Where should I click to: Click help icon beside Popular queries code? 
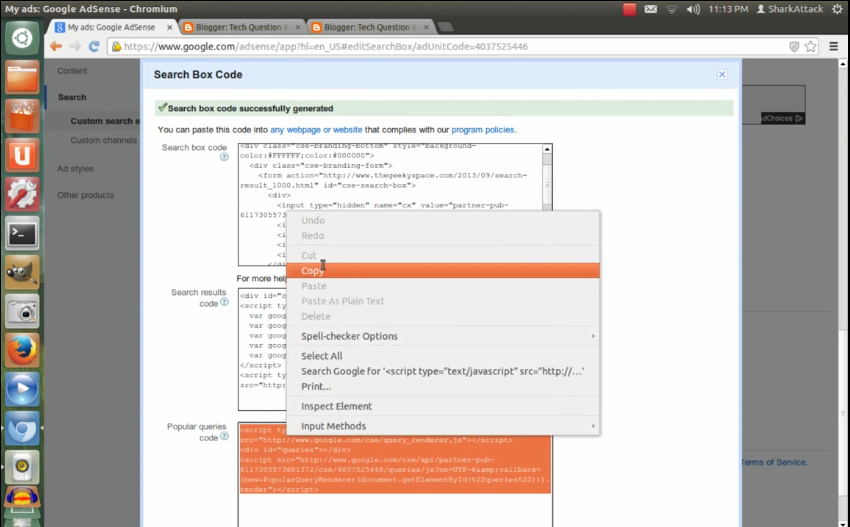224,436
